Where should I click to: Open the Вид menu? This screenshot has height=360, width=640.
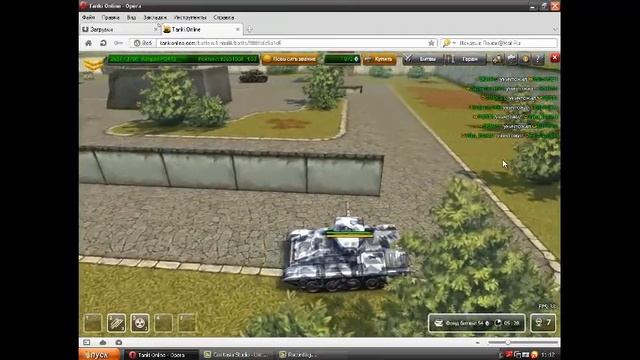tap(131, 18)
